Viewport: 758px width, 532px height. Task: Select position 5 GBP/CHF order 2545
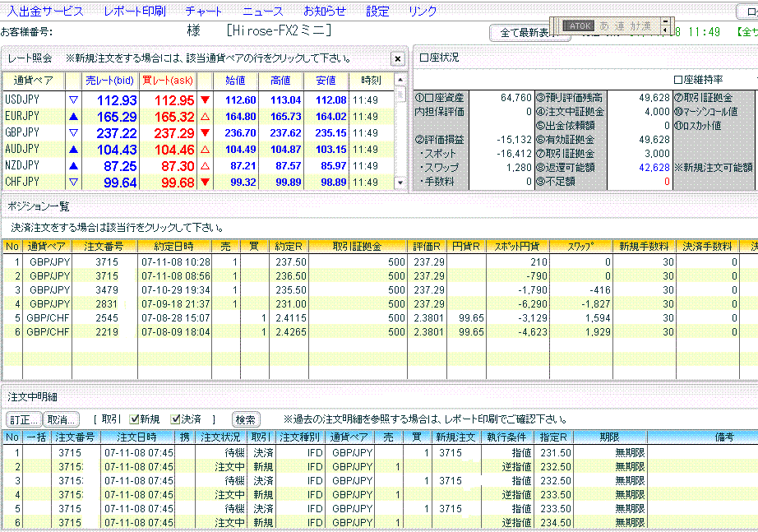tap(380, 318)
